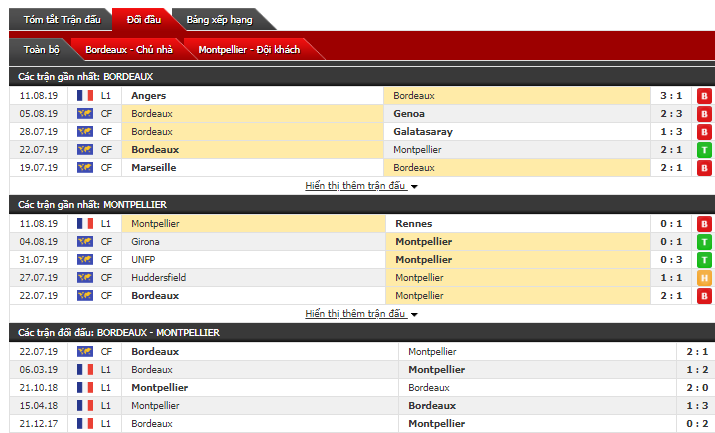Viewport: 715px width, 433px height.
Task: Click the team name Galatasaray
Action: pos(423,132)
